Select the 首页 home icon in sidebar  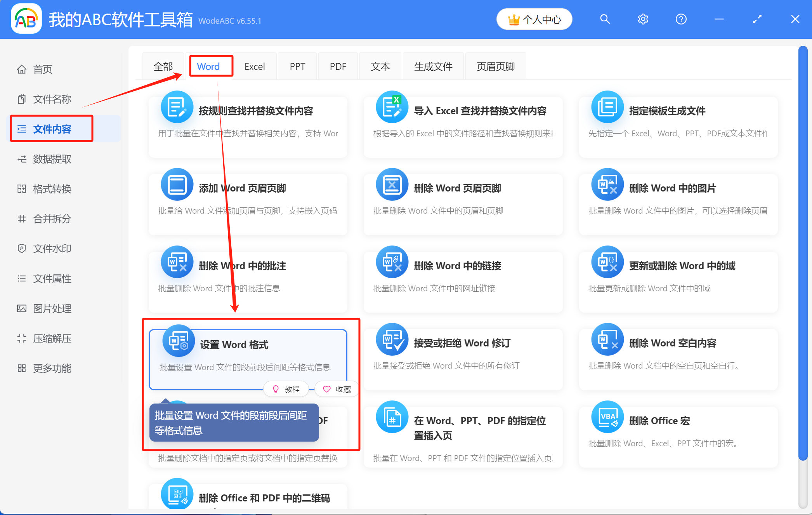22,69
